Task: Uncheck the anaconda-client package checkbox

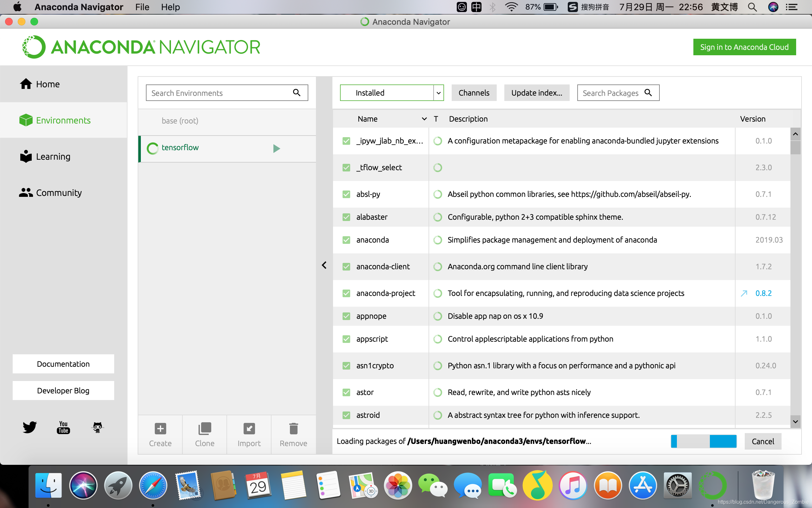Action: (346, 266)
